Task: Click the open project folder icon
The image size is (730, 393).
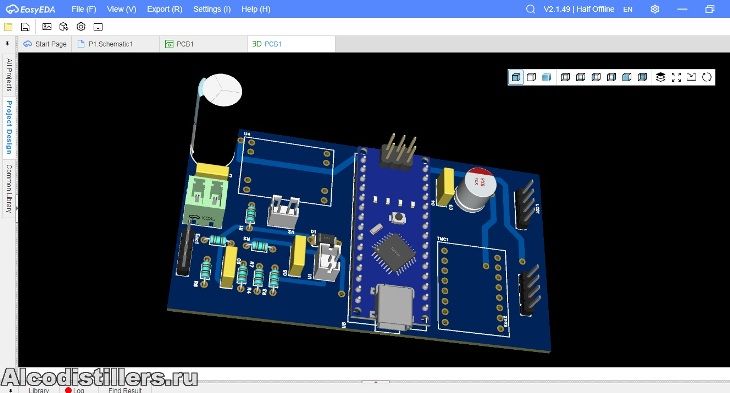Action: pyautogui.click(x=8, y=27)
